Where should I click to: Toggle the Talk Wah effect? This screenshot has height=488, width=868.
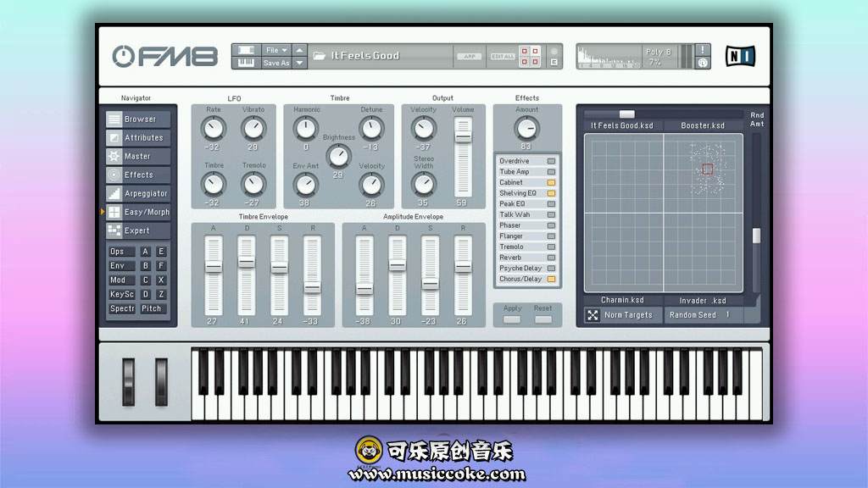551,214
